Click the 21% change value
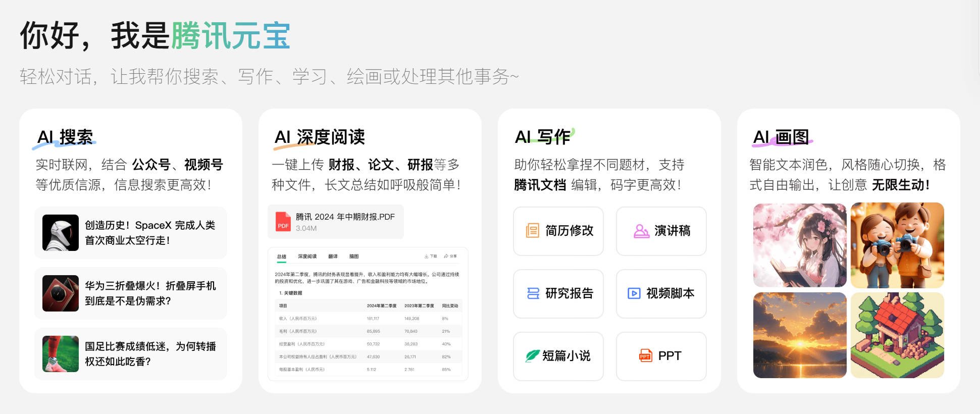Screen dimensions: 980x414 click(x=446, y=331)
